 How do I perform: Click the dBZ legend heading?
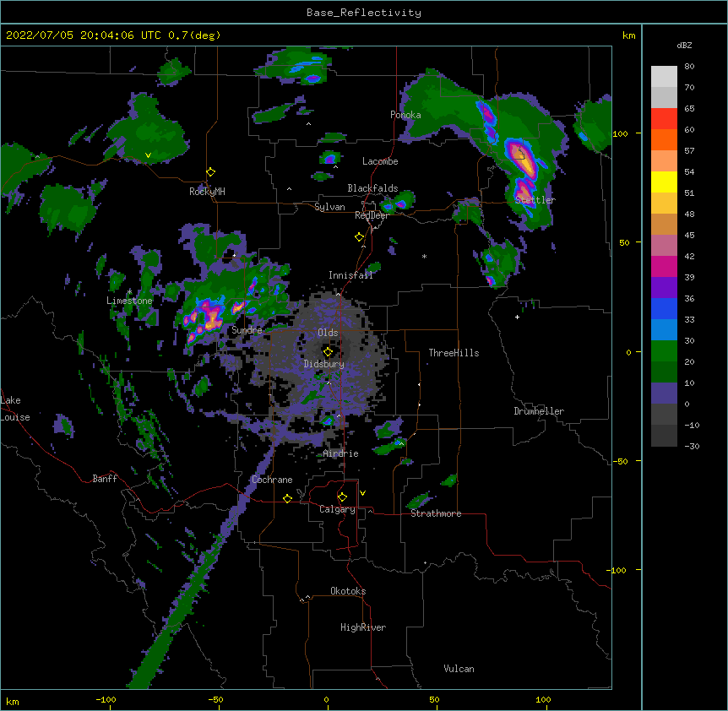[x=684, y=46]
